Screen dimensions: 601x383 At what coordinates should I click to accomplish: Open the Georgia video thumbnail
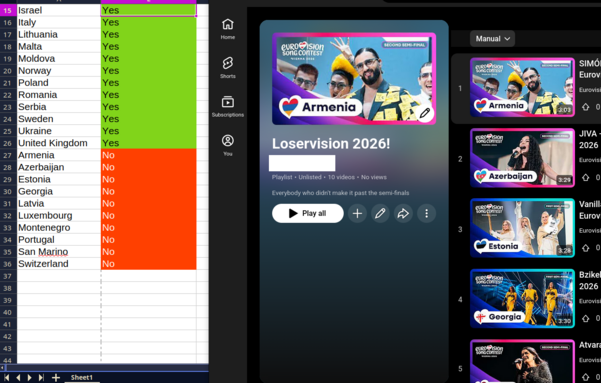click(522, 299)
